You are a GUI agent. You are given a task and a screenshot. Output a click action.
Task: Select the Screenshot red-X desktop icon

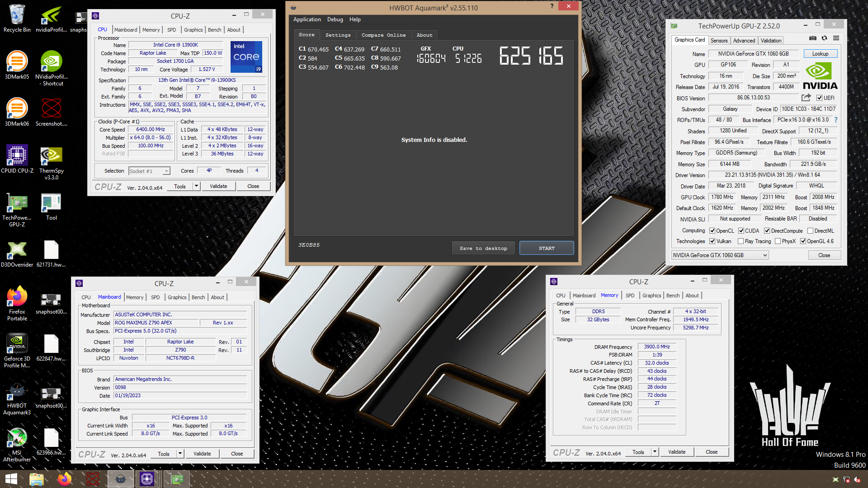52,112
